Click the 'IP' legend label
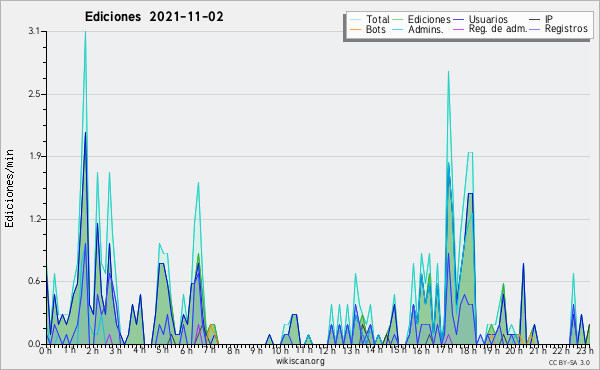 (x=549, y=19)
